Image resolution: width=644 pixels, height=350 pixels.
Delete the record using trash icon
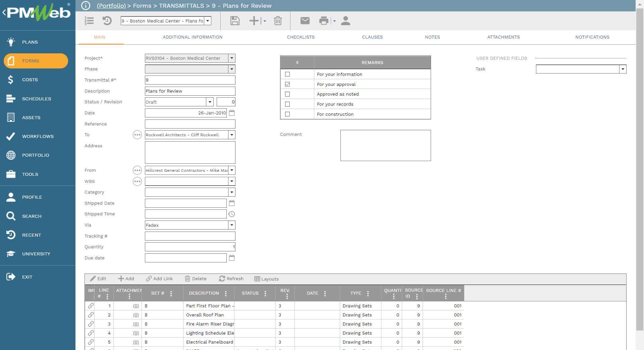click(278, 21)
